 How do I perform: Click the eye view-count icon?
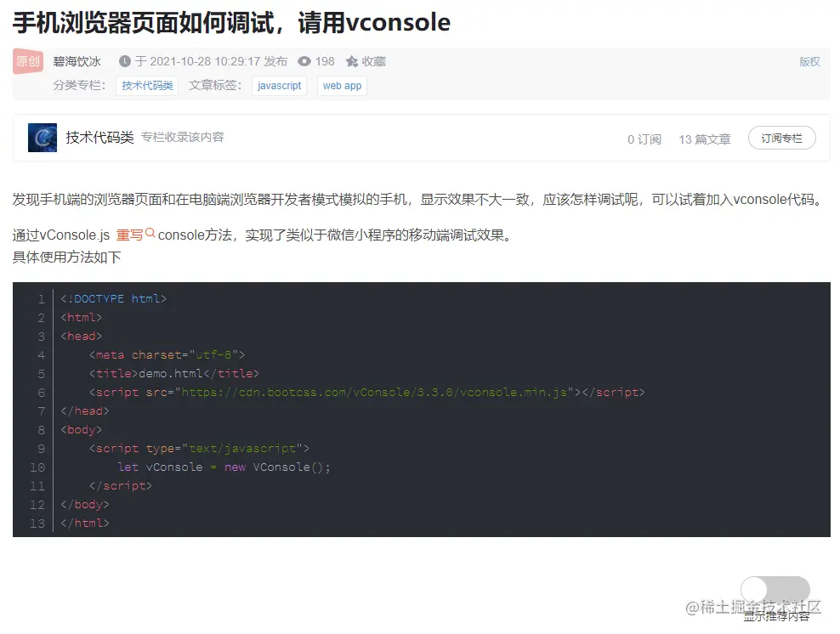tap(304, 61)
